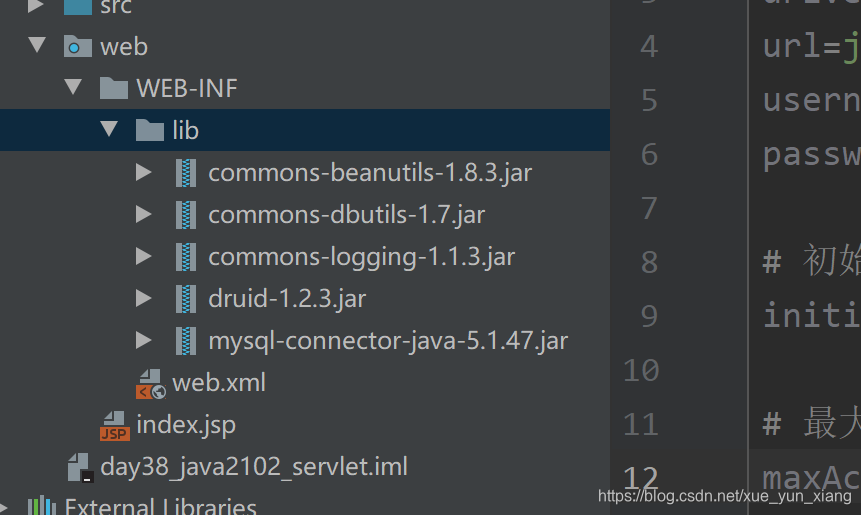Image resolution: width=861 pixels, height=515 pixels.
Task: Collapse the web folder arrow
Action: tap(37, 44)
